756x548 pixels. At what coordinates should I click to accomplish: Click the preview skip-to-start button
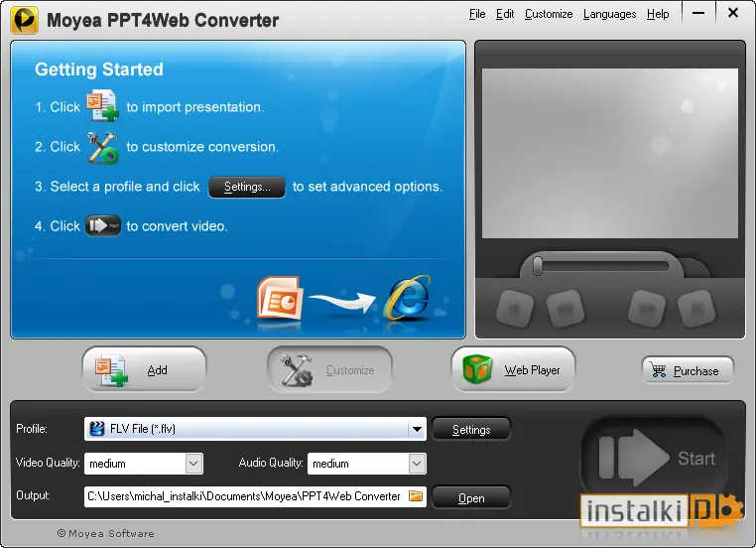pos(515,308)
